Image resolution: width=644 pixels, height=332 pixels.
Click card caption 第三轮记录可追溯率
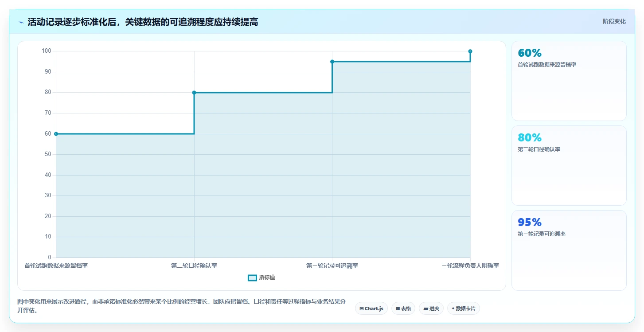coord(542,234)
